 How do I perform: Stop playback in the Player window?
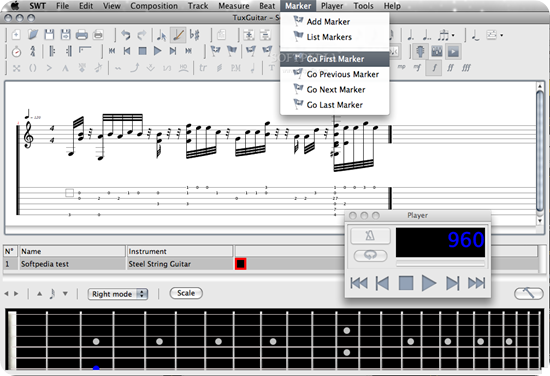(x=406, y=283)
